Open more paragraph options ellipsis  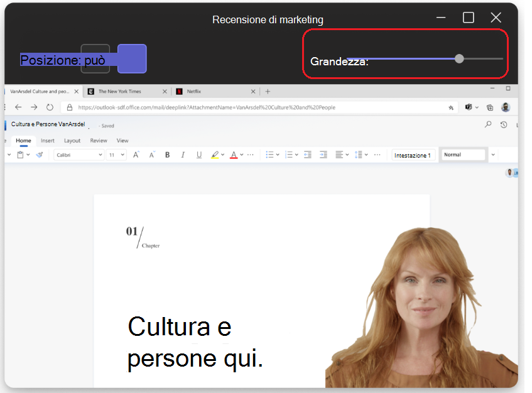click(x=377, y=154)
